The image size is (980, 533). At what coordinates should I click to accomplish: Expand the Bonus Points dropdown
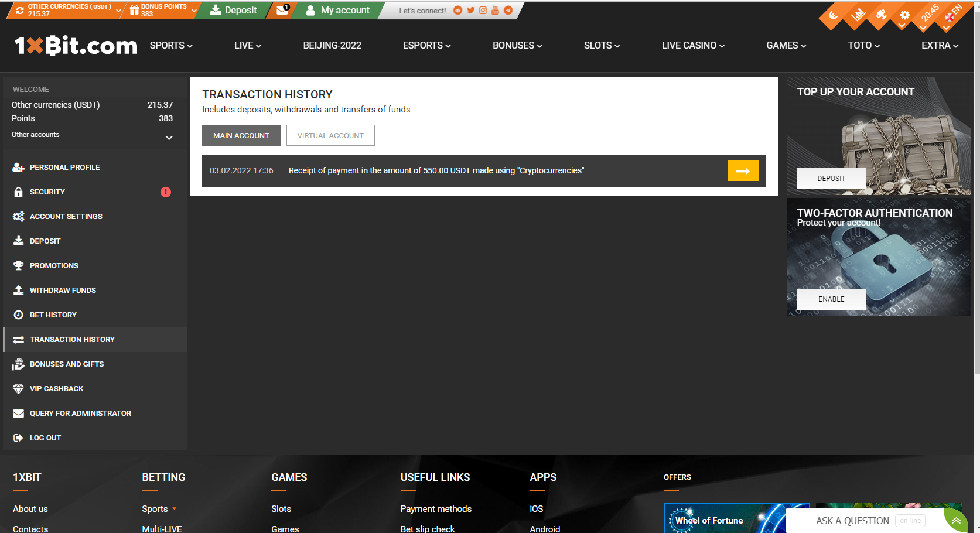(194, 11)
